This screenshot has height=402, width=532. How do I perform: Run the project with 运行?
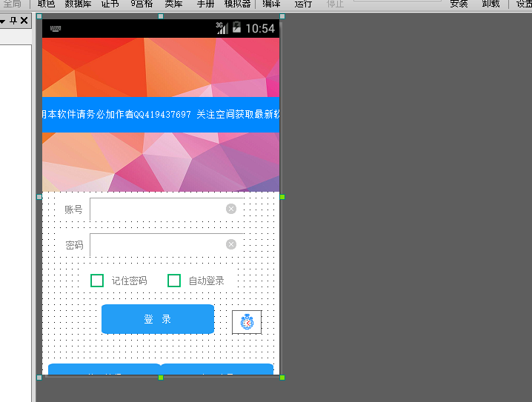(303, 4)
